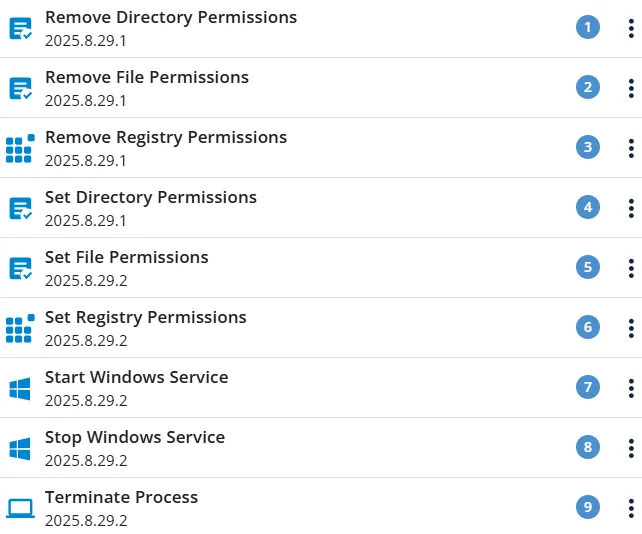The image size is (642, 534).
Task: Click the Stop Windows Service Windows logo icon
Action: (20, 448)
